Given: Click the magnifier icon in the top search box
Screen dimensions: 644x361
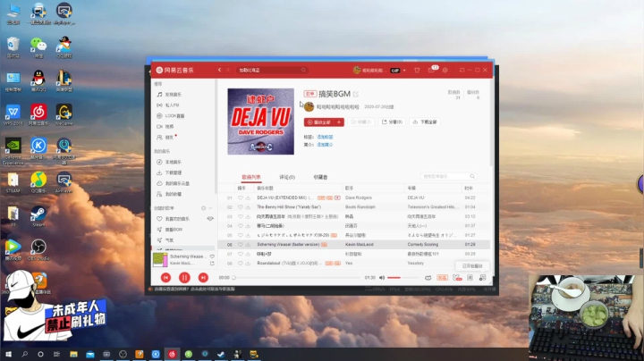Looking at the screenshot, I should 303,71.
